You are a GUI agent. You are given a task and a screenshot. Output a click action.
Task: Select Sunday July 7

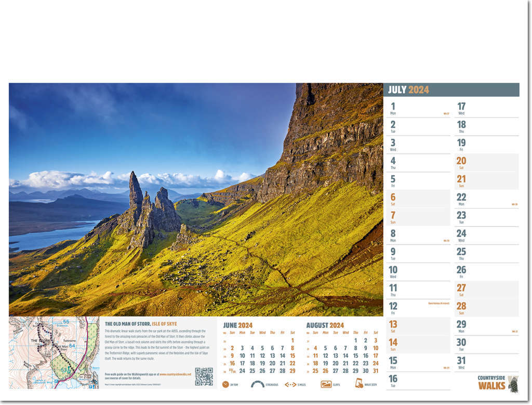click(x=418, y=218)
